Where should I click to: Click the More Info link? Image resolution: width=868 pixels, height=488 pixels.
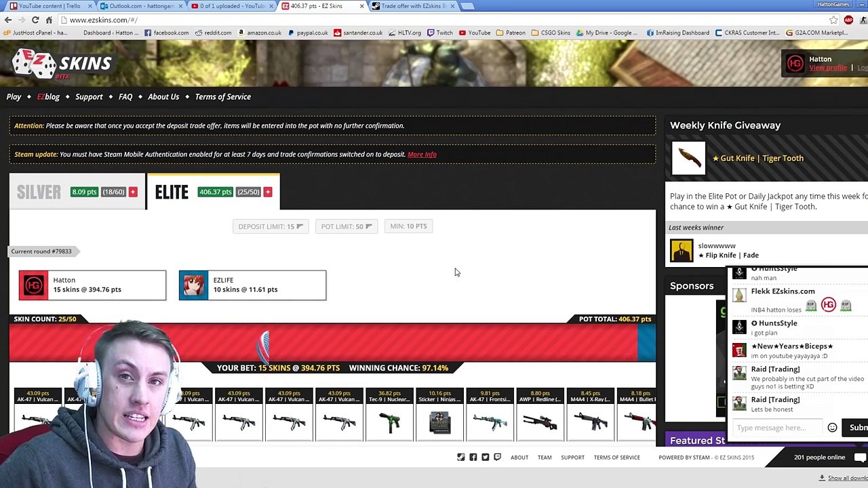(x=422, y=155)
